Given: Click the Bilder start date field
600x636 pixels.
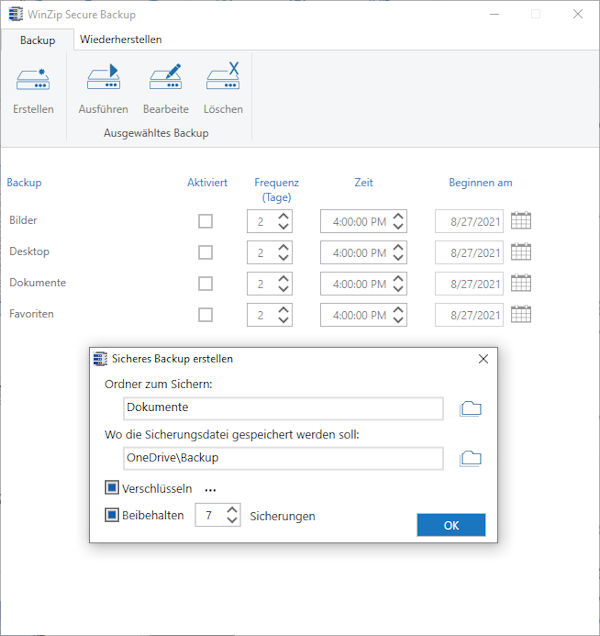Looking at the screenshot, I should [x=469, y=221].
